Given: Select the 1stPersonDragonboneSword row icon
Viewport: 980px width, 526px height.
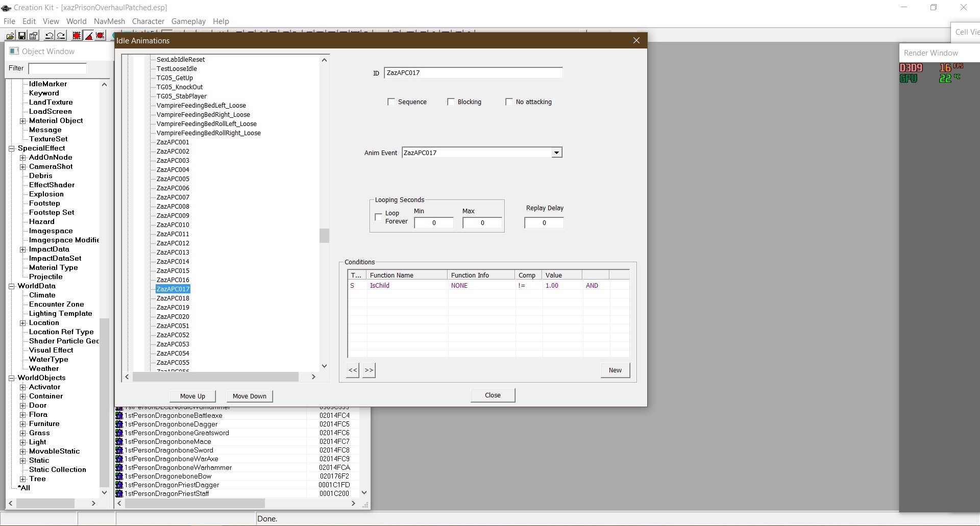Looking at the screenshot, I should click(119, 450).
